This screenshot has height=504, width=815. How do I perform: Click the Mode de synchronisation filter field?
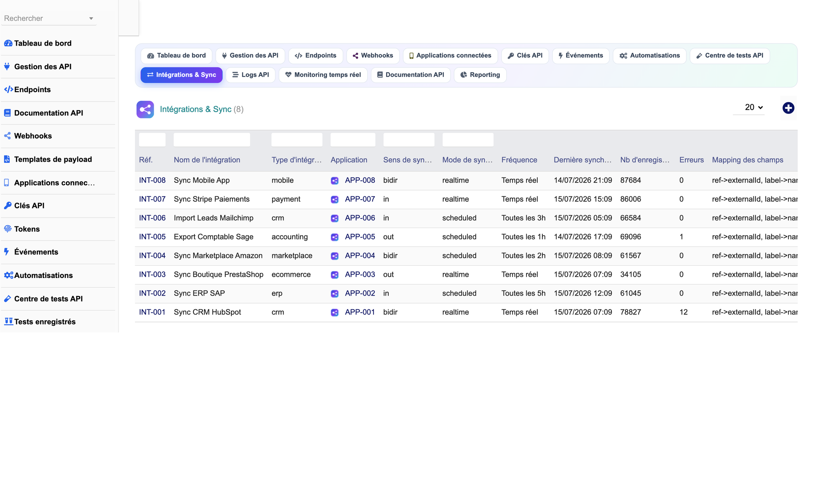(x=468, y=140)
